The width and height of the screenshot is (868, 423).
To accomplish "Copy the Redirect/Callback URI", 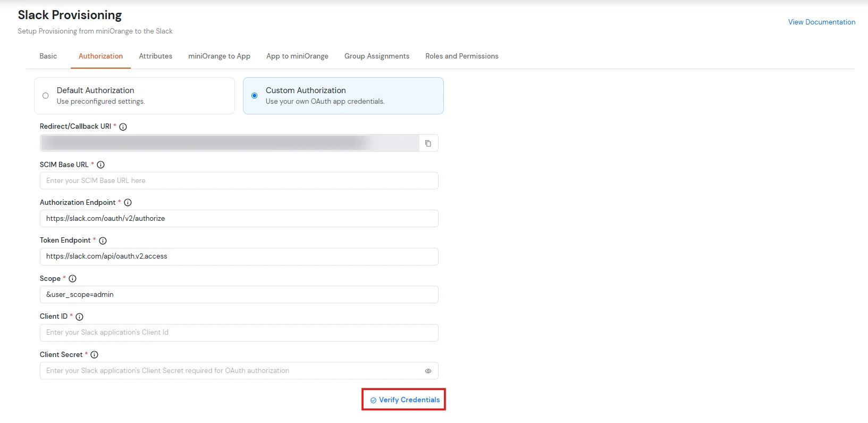I will (428, 143).
